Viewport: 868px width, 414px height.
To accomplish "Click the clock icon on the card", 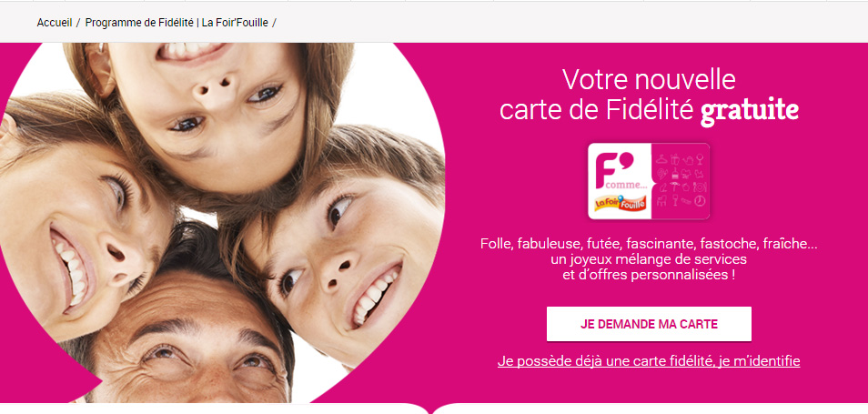I will (x=700, y=201).
